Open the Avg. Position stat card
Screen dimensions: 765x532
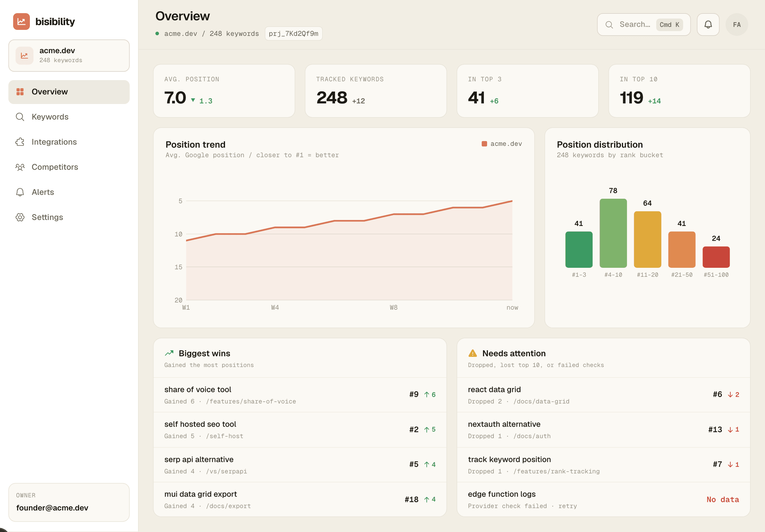click(x=224, y=91)
